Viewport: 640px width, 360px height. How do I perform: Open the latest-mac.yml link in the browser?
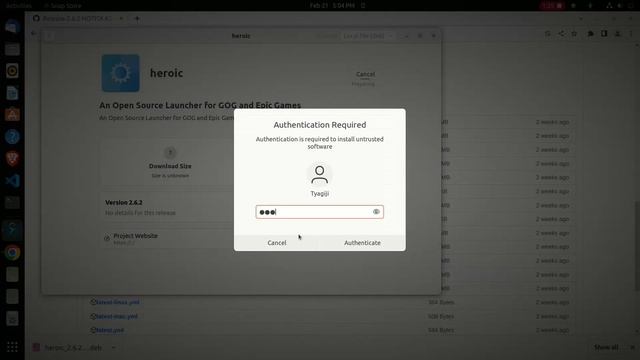click(117, 316)
